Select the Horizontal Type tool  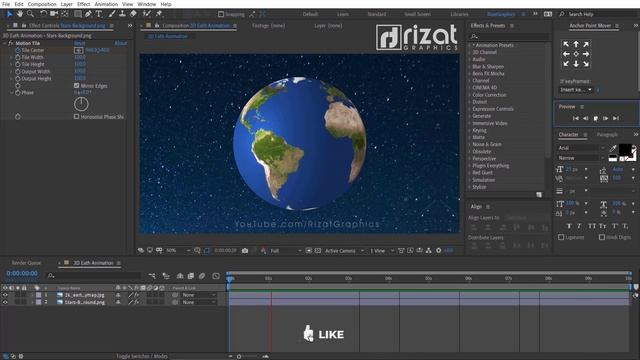click(99, 14)
